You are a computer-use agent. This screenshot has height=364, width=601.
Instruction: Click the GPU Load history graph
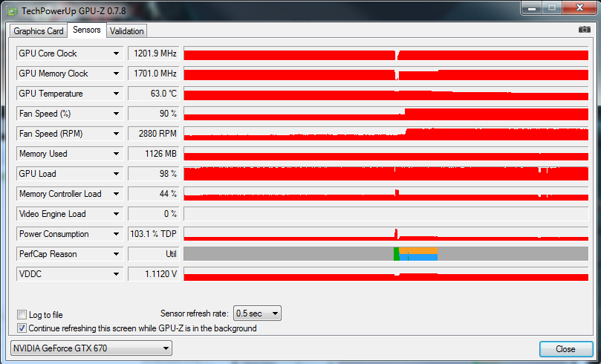coord(386,174)
